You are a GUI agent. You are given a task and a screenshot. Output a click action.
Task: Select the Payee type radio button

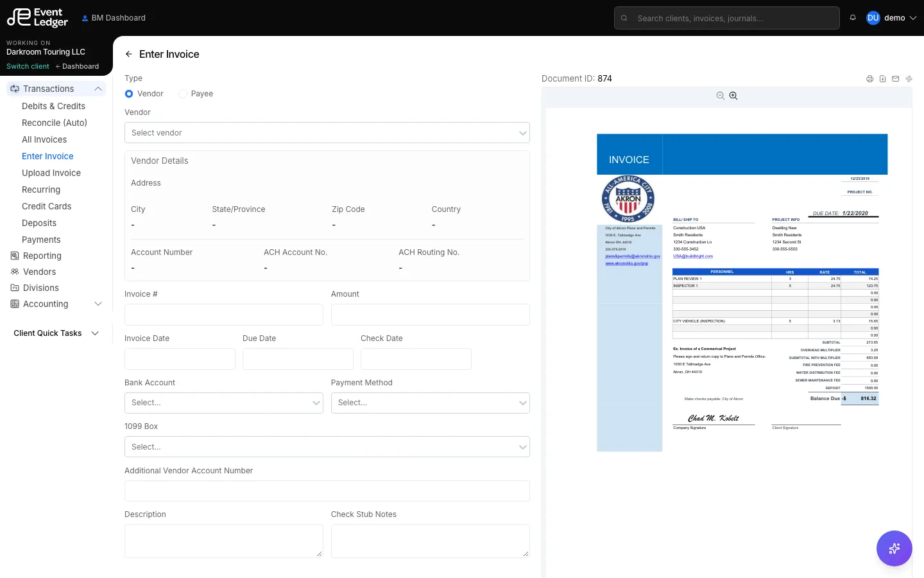click(183, 94)
